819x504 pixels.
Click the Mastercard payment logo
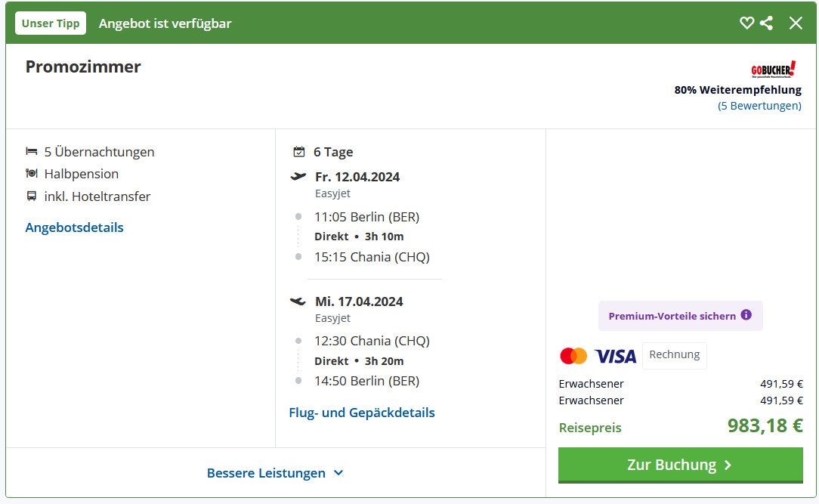(x=573, y=356)
